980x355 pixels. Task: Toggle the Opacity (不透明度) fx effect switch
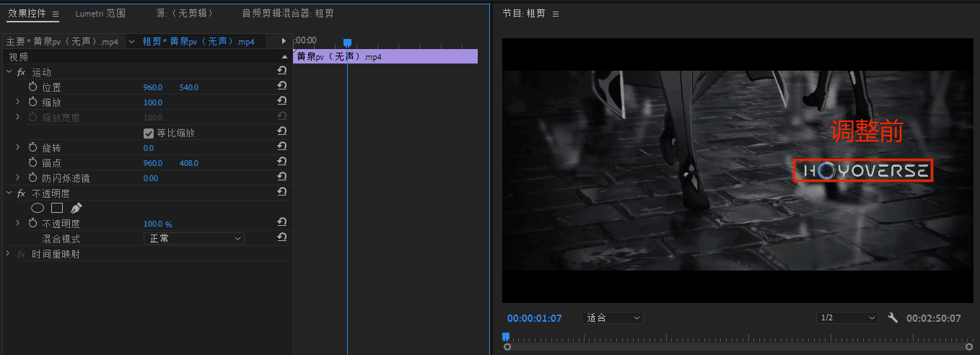click(21, 193)
